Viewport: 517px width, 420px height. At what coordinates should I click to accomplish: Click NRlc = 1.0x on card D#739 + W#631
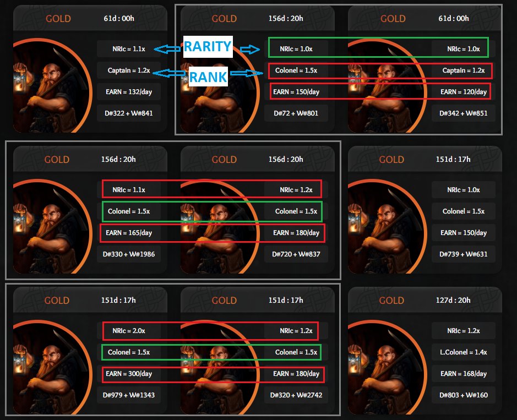click(x=463, y=190)
